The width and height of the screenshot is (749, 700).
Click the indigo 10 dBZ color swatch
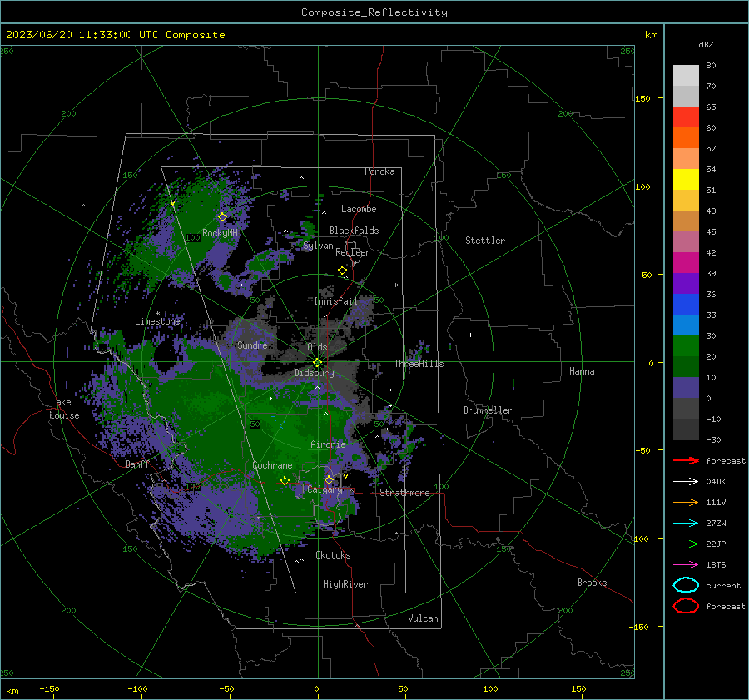pos(686,387)
